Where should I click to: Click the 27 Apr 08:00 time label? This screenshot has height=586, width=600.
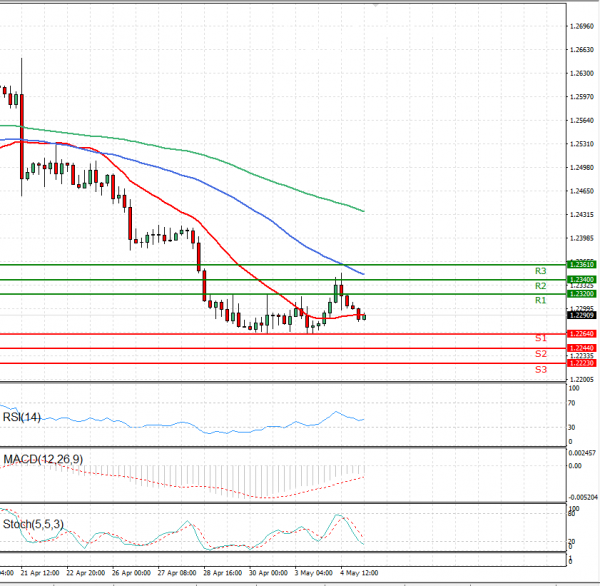coord(177,573)
